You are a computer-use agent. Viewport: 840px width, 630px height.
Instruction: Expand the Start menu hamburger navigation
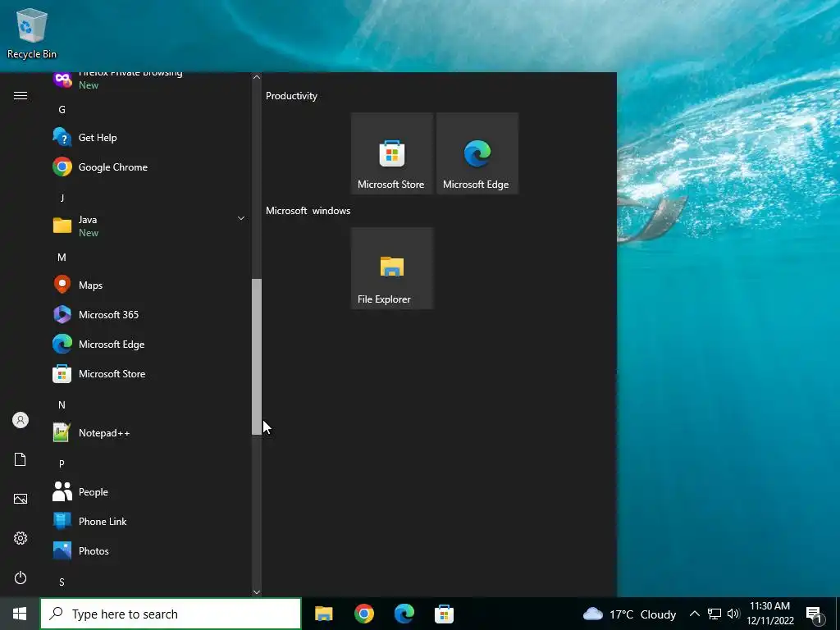click(x=21, y=95)
